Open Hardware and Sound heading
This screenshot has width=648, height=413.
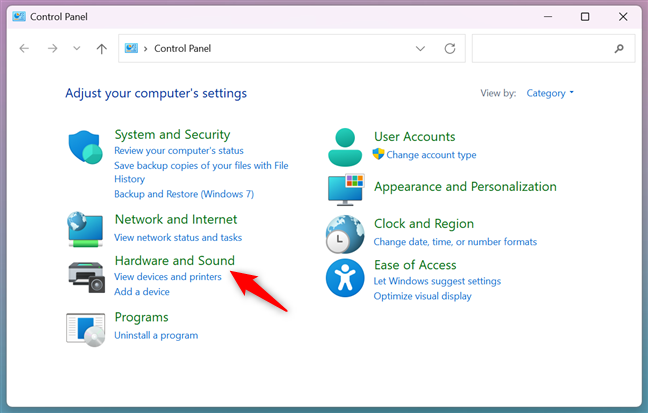click(x=175, y=260)
